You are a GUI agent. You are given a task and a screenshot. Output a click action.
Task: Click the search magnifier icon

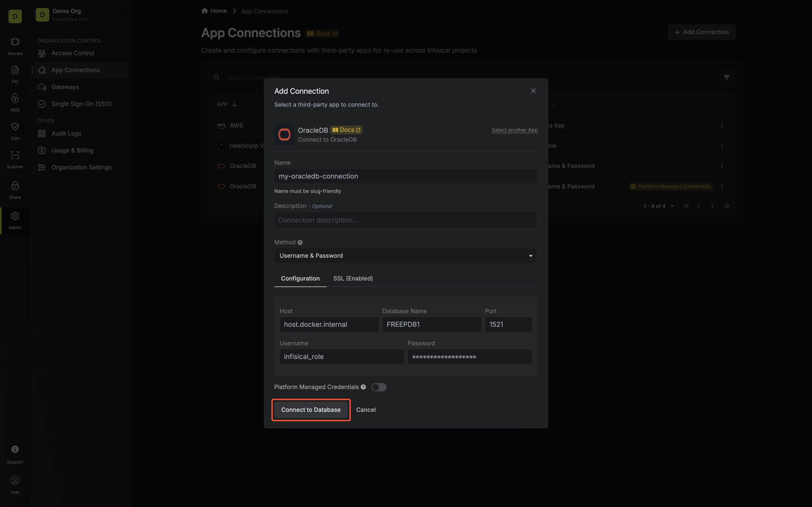point(217,78)
